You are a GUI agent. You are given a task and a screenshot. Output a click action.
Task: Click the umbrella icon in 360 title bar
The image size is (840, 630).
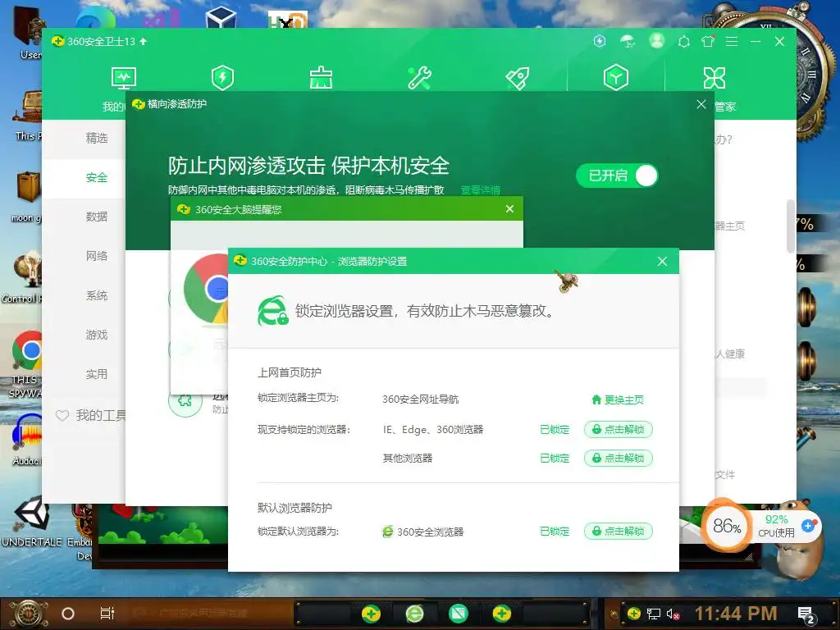pyautogui.click(x=628, y=41)
